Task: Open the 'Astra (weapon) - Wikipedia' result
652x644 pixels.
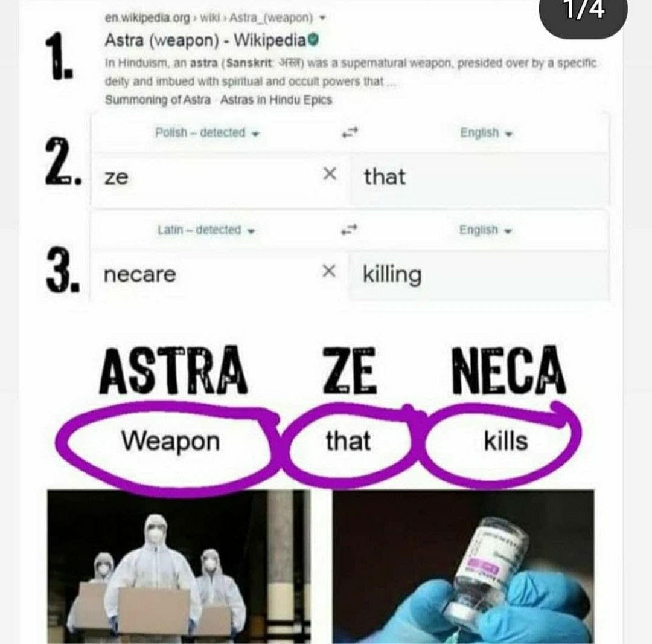Action: coord(205,40)
